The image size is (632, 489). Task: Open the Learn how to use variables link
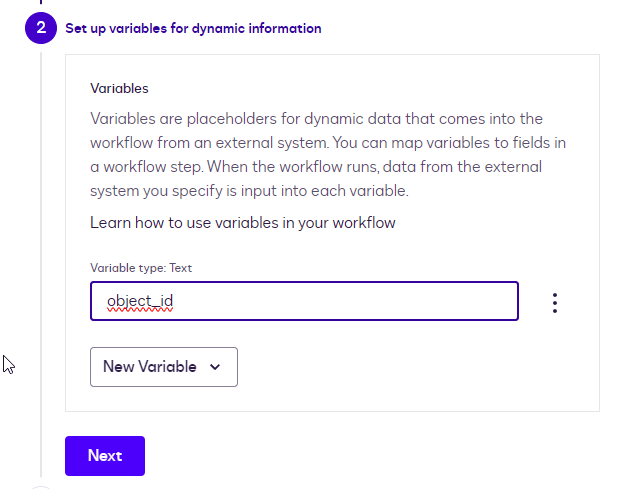click(243, 222)
